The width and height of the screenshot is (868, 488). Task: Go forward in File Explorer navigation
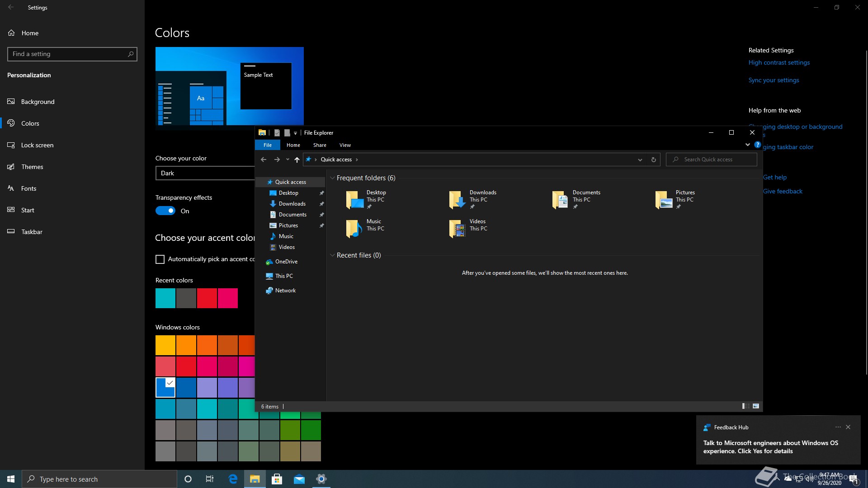point(277,160)
